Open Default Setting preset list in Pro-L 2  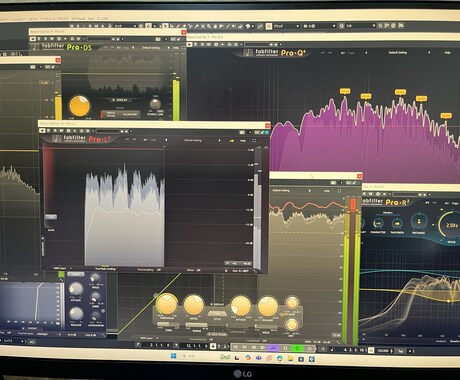point(193,140)
